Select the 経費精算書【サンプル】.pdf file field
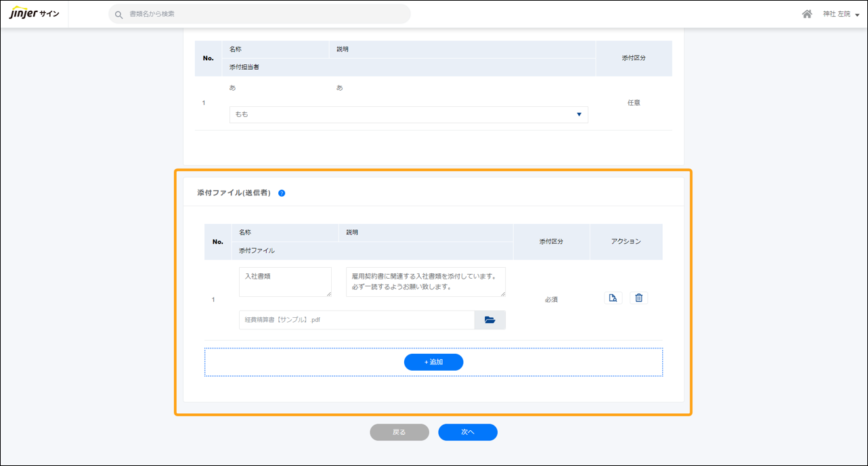868x466 pixels. (356, 320)
